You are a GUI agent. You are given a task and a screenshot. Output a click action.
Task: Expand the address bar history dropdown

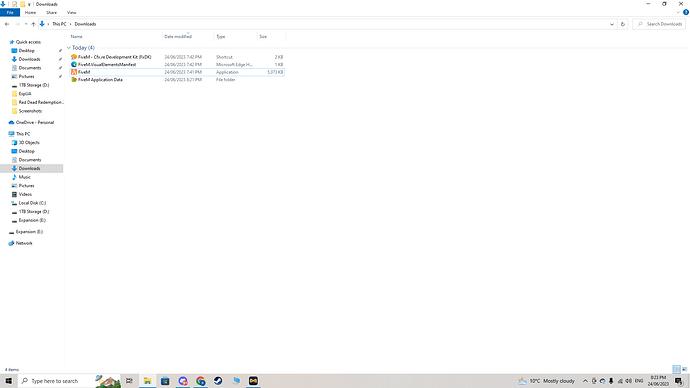612,24
